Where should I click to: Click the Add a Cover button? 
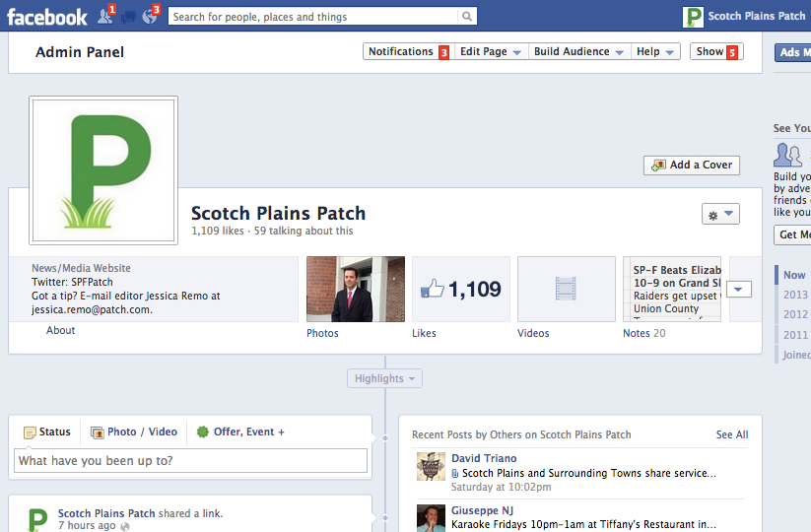(x=692, y=166)
